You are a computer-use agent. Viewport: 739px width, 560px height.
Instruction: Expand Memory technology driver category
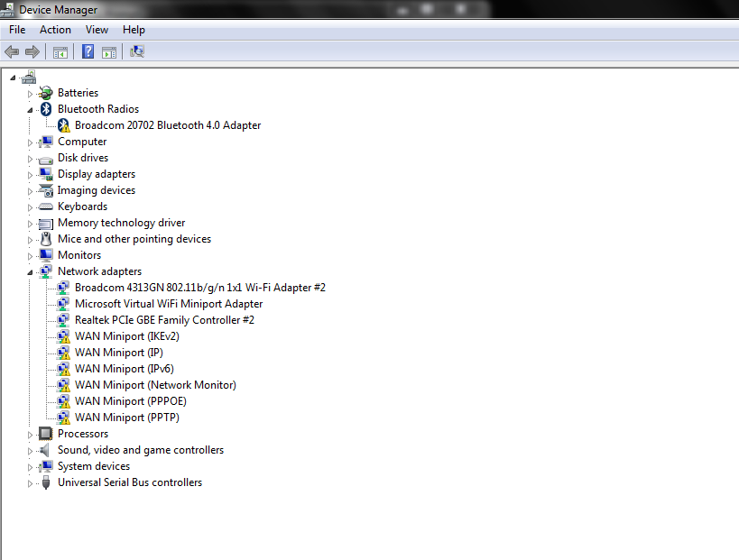(30, 224)
